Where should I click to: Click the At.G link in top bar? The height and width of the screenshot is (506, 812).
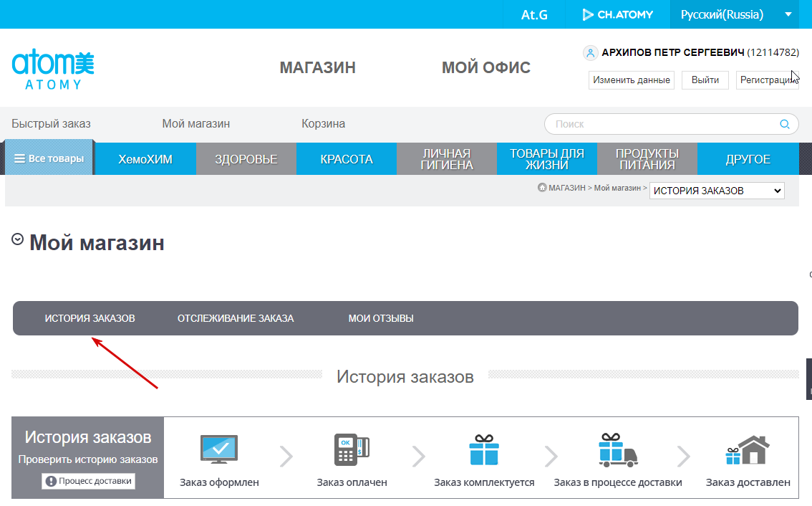coord(534,14)
